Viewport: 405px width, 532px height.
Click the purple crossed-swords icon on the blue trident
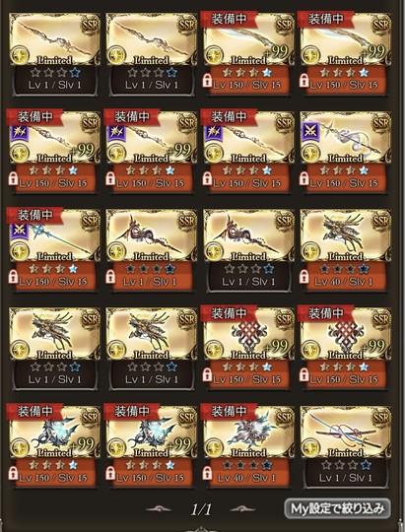click(x=20, y=230)
